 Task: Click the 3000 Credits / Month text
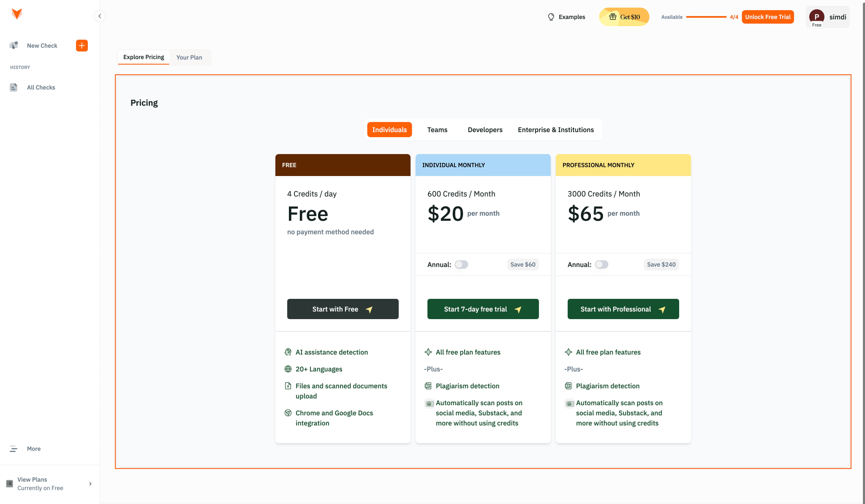tap(604, 194)
